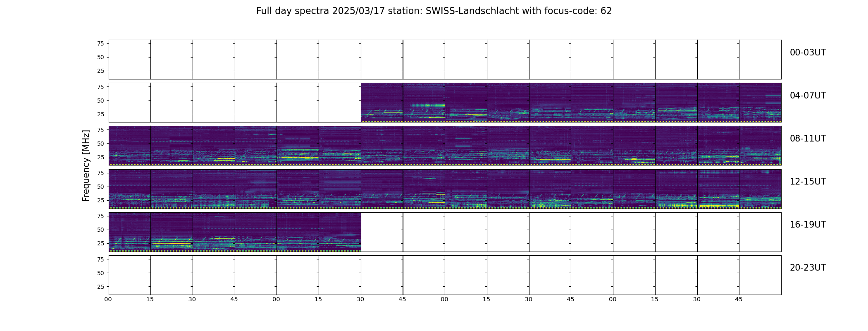This screenshot has height=331, width=868.
Task: Click the 25 tick label of the 20-23UT row
Action: 100,287
